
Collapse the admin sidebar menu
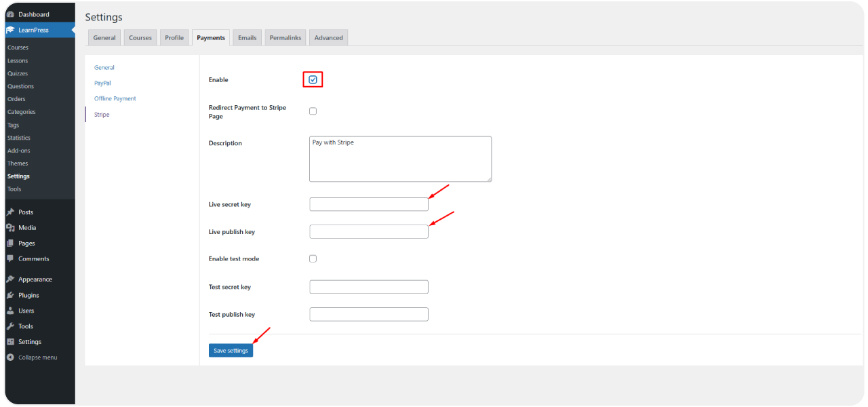tap(33, 357)
